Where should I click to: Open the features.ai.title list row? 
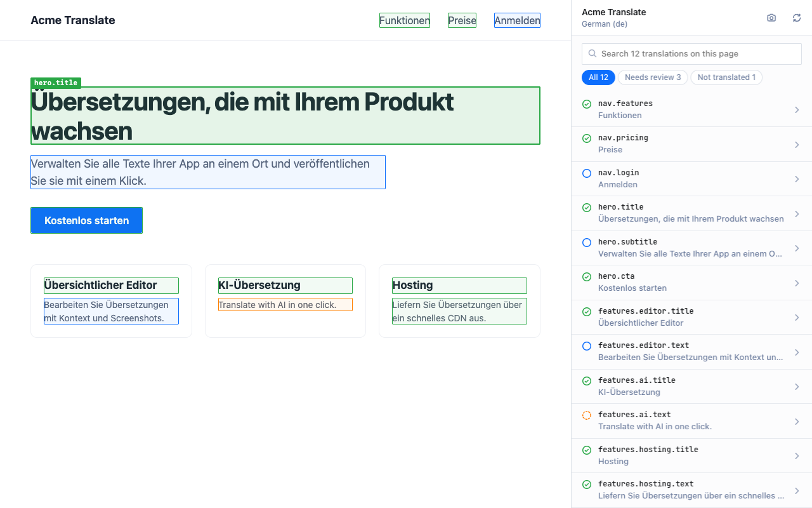point(691,387)
